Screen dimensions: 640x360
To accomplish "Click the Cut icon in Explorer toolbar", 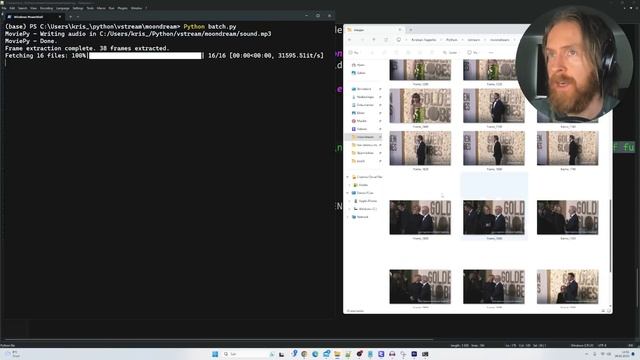I will (372, 53).
